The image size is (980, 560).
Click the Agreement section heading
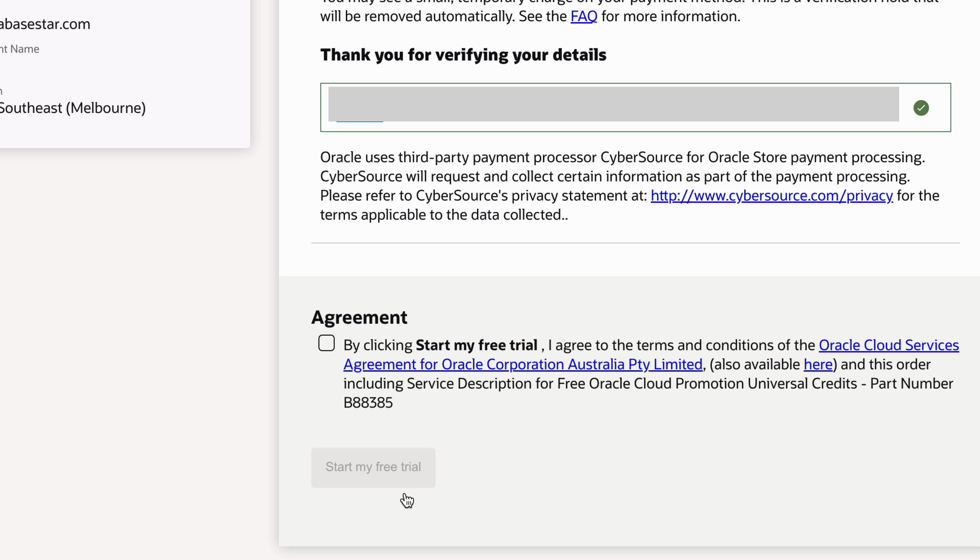[359, 317]
